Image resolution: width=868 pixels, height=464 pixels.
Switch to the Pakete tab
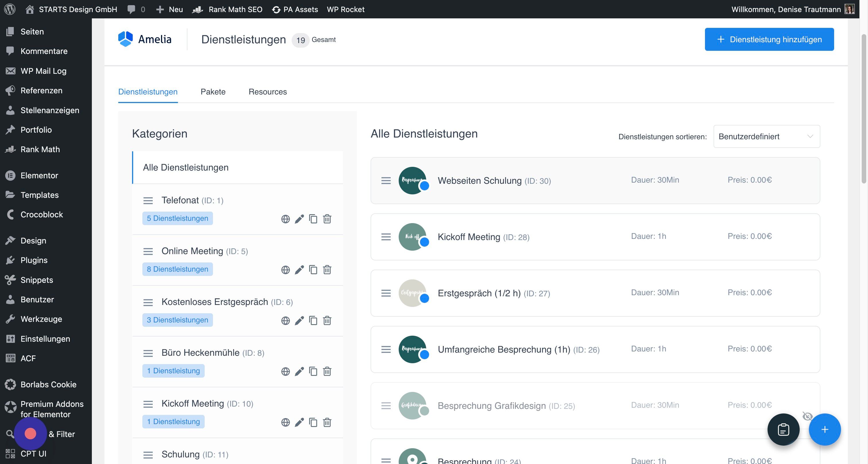[x=213, y=92]
